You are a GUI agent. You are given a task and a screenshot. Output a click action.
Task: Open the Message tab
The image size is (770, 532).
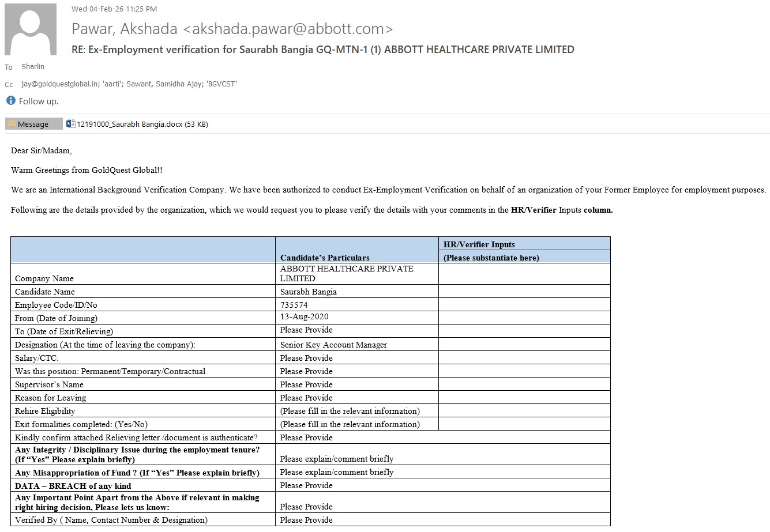pyautogui.click(x=34, y=124)
